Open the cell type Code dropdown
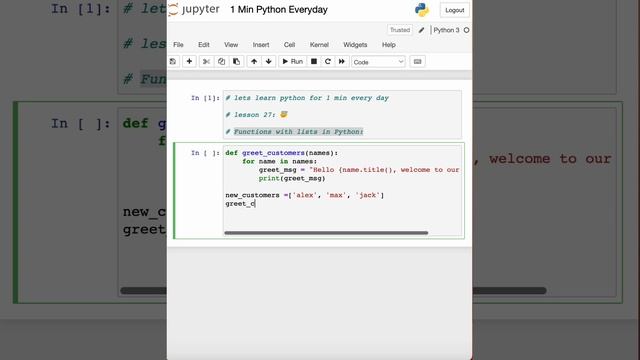640x360 pixels. (x=378, y=62)
